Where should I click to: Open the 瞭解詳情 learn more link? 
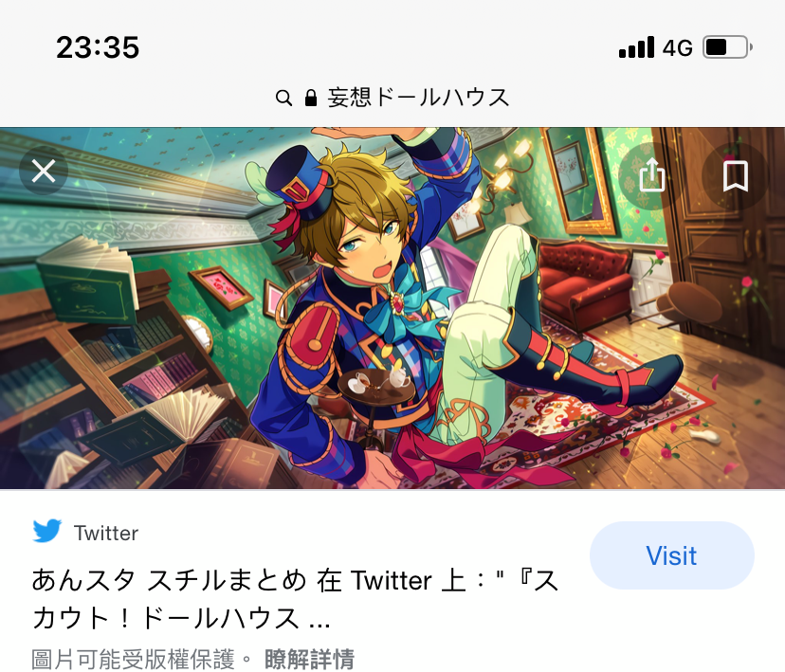coord(309,659)
